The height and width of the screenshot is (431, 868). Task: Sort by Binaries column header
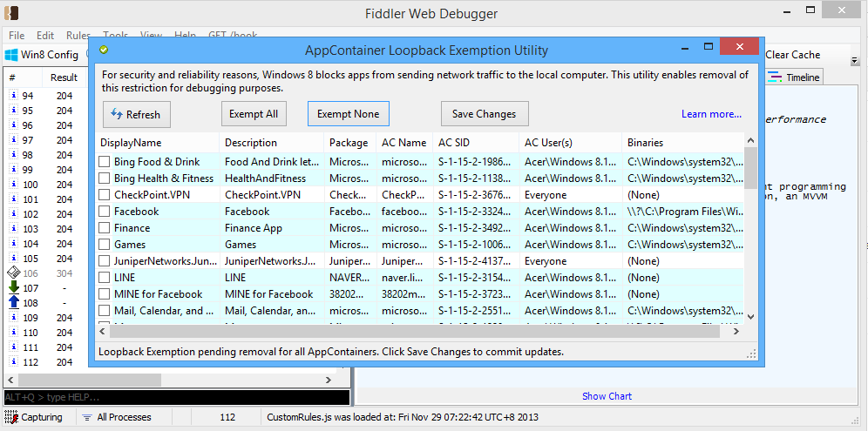[683, 143]
